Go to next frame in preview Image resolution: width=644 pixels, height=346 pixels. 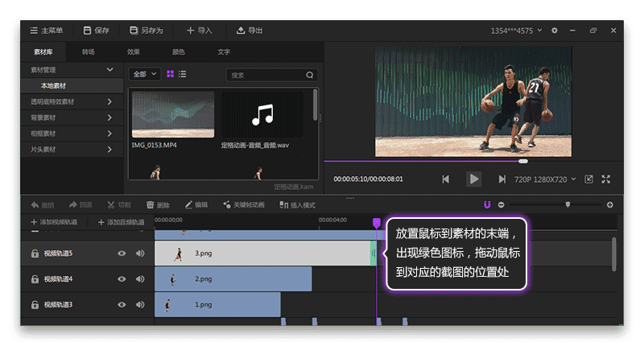click(502, 179)
